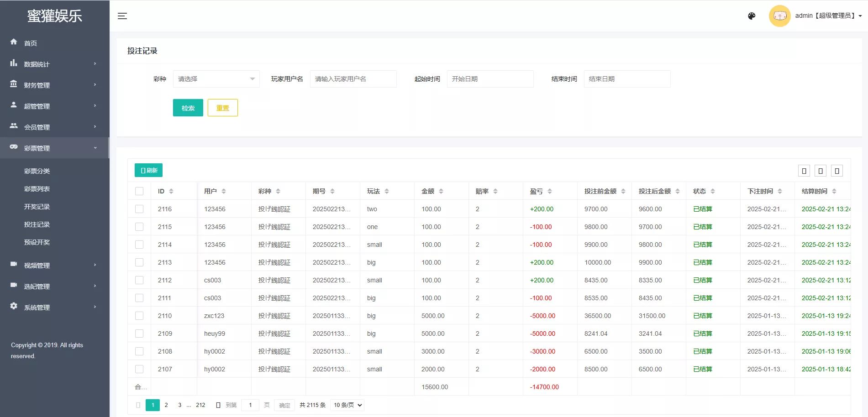Check the row checkbox for ID 2110
The image size is (868, 417).
click(139, 316)
